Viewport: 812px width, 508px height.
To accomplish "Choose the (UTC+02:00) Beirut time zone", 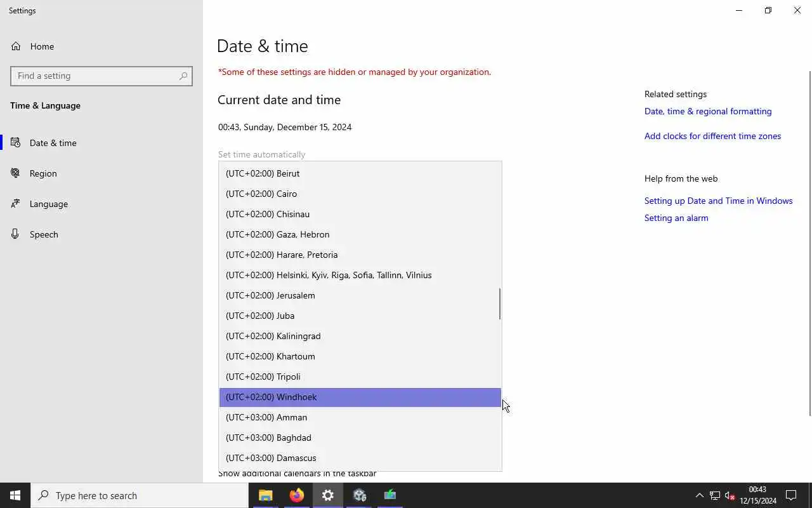I will click(360, 173).
